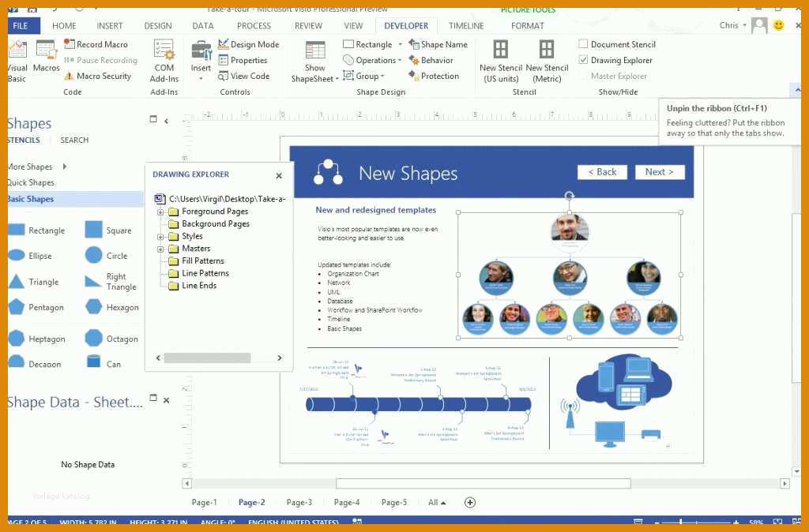Select the Pentagon shape in stencil

[x=36, y=307]
